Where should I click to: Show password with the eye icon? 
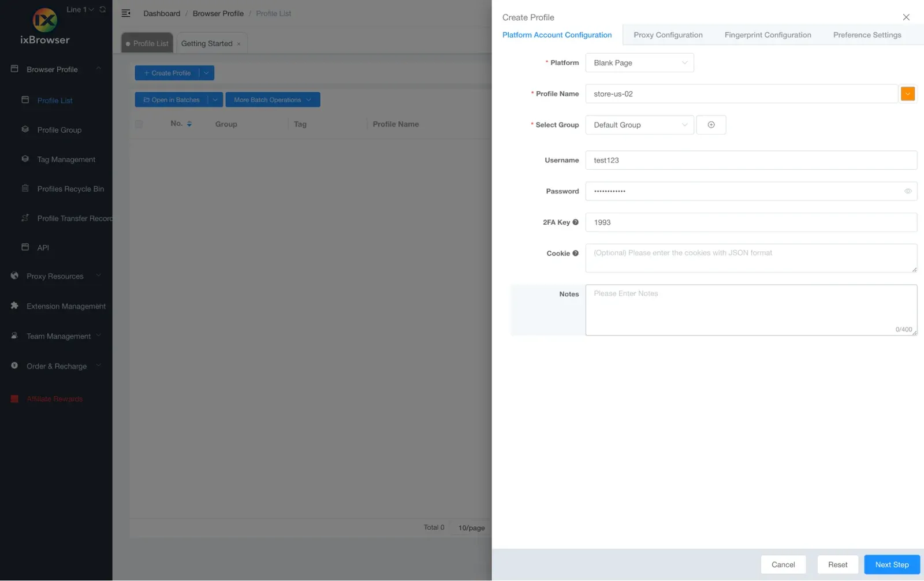pos(908,191)
